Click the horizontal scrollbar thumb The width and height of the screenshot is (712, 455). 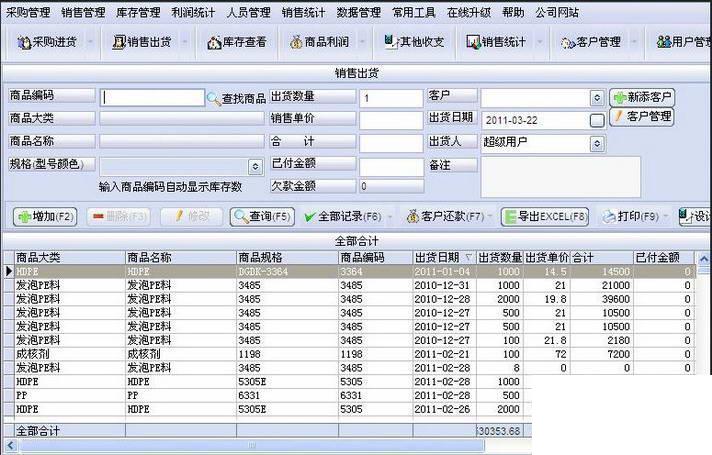[x=252, y=446]
